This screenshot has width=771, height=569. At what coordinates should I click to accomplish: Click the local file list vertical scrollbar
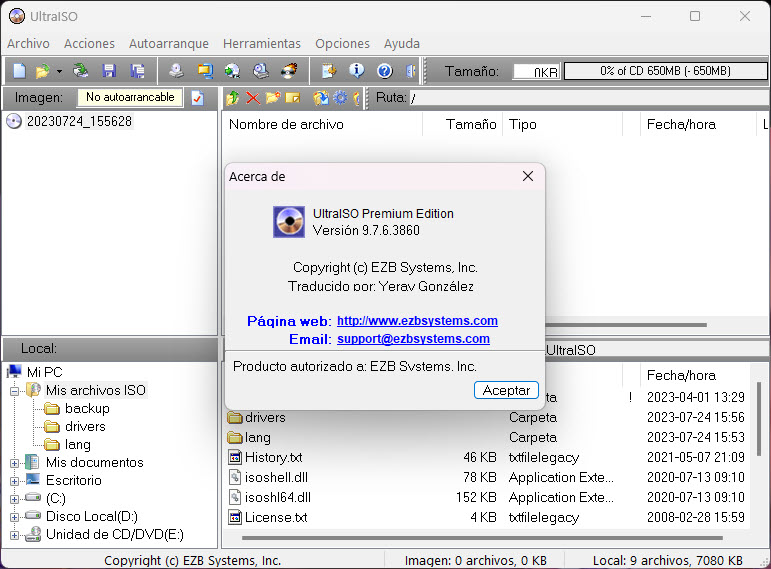pyautogui.click(x=759, y=419)
